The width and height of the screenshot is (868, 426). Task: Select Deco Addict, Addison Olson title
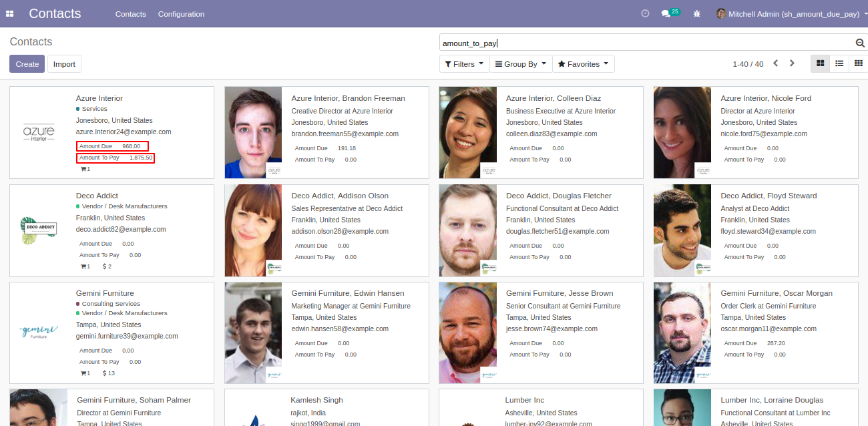click(x=340, y=196)
